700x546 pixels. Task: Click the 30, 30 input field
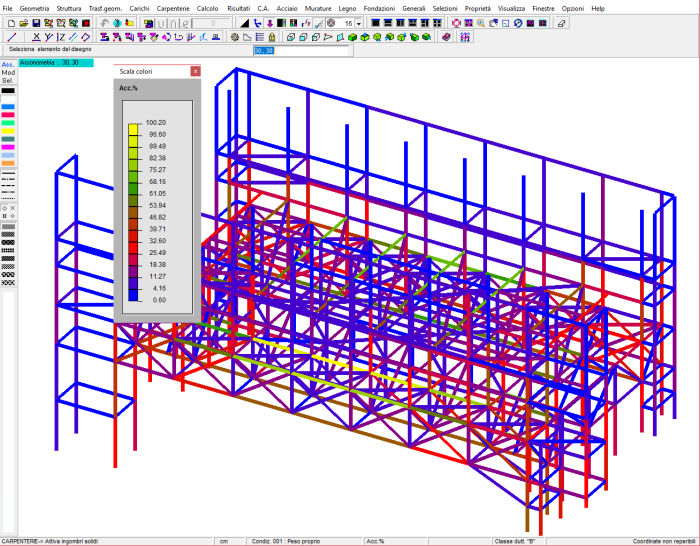pos(300,50)
